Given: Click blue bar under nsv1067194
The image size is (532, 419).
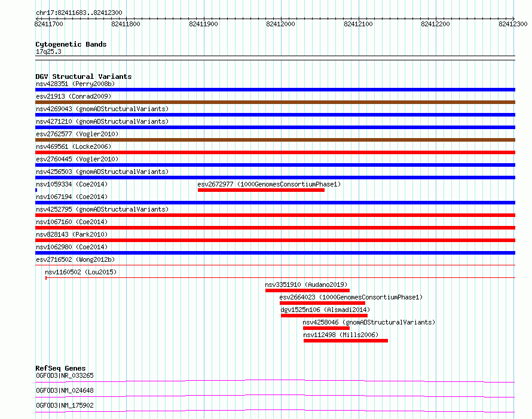Looking at the screenshot, I should coord(275,203).
